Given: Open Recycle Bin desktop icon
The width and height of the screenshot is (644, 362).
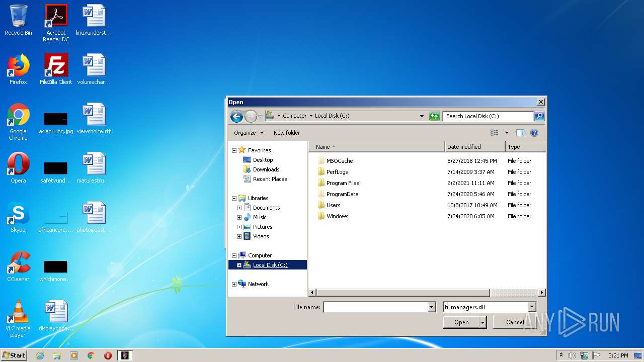Looking at the screenshot, I should (x=18, y=21).
